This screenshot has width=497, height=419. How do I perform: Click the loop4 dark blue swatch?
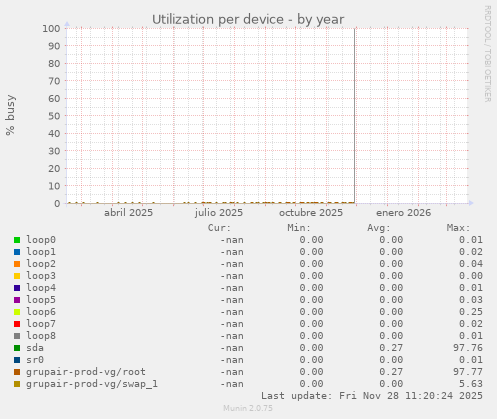(x=17, y=288)
